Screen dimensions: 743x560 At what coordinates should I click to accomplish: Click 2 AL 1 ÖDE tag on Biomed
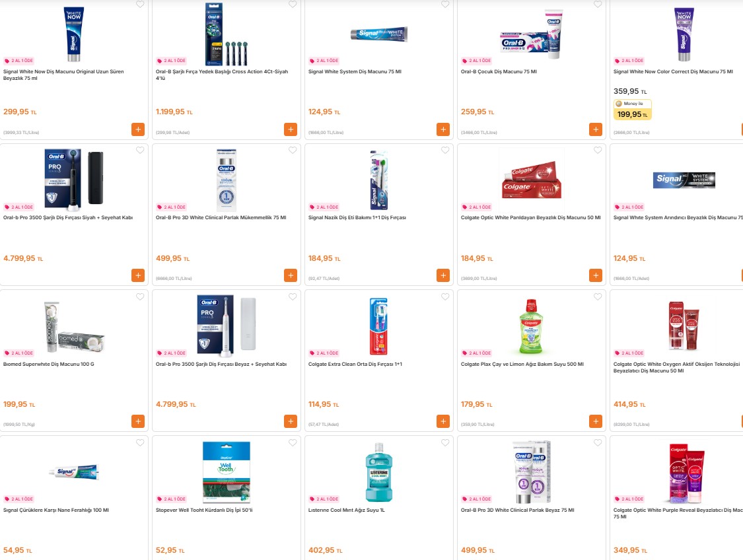point(19,353)
